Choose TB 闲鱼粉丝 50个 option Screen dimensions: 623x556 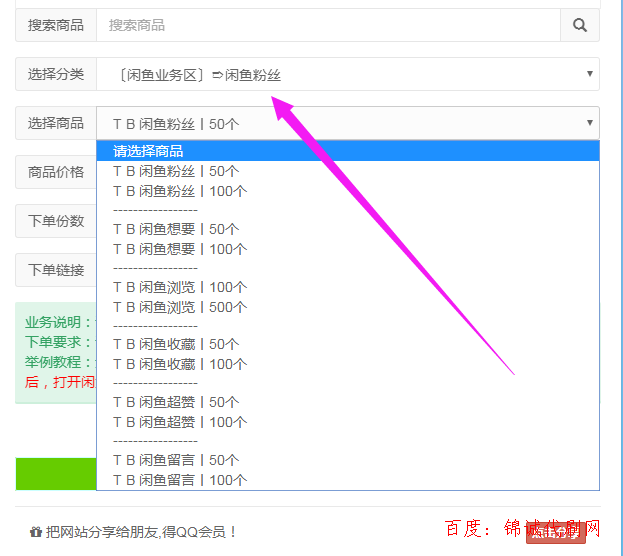(176, 171)
